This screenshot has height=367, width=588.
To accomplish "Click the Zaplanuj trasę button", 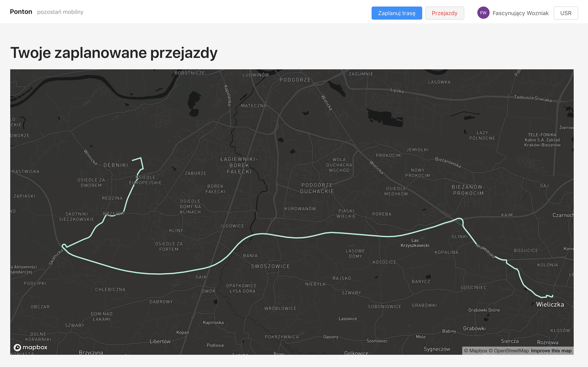I will coord(396,13).
